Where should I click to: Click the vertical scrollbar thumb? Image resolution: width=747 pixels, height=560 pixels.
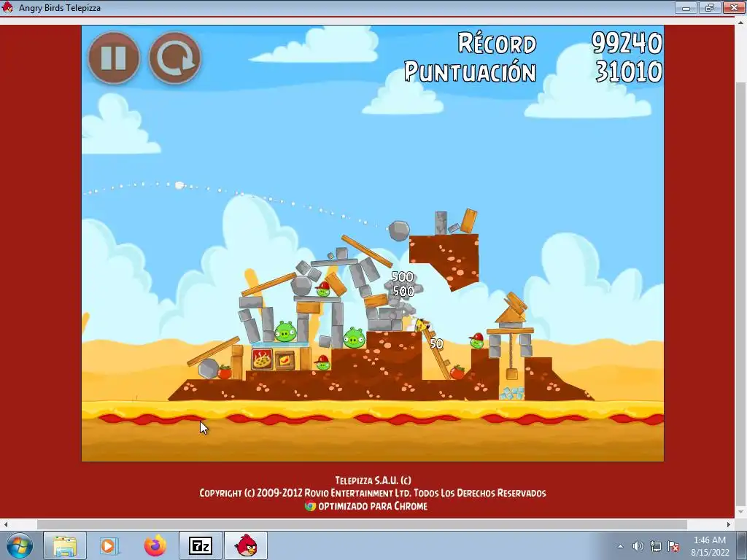741,293
